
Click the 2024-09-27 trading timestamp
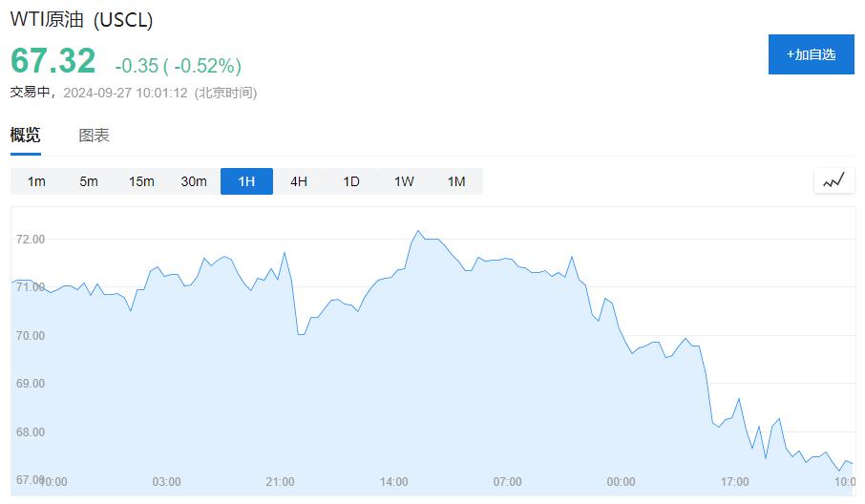(127, 94)
